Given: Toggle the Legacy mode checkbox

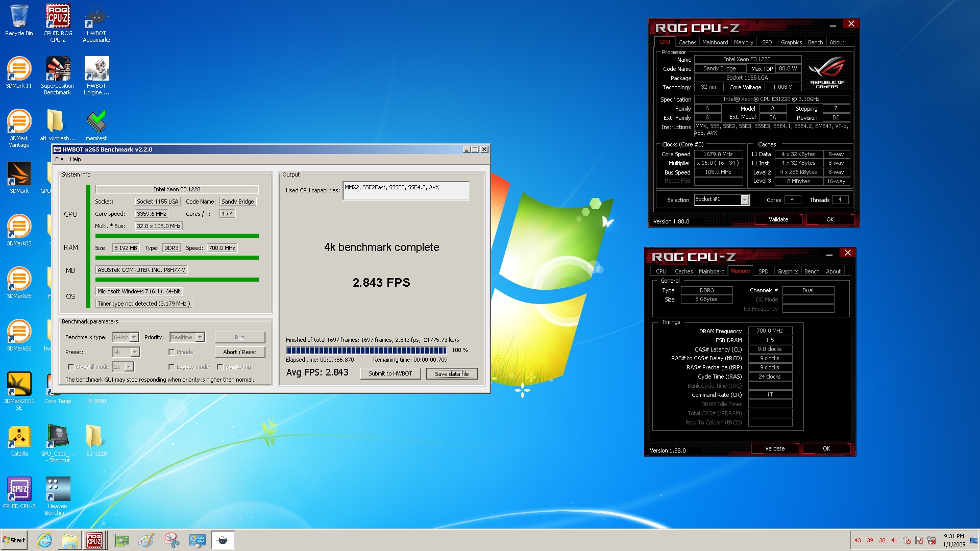Looking at the screenshot, I should 171,367.
